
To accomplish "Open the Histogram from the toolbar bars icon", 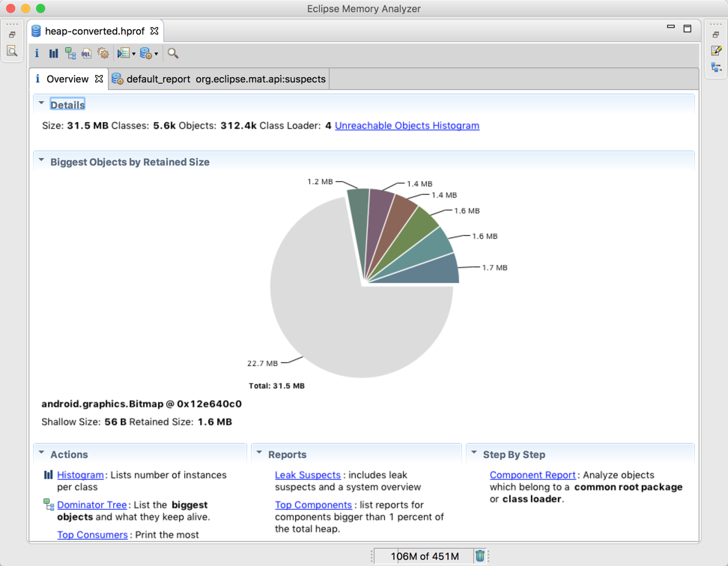I will click(x=53, y=53).
